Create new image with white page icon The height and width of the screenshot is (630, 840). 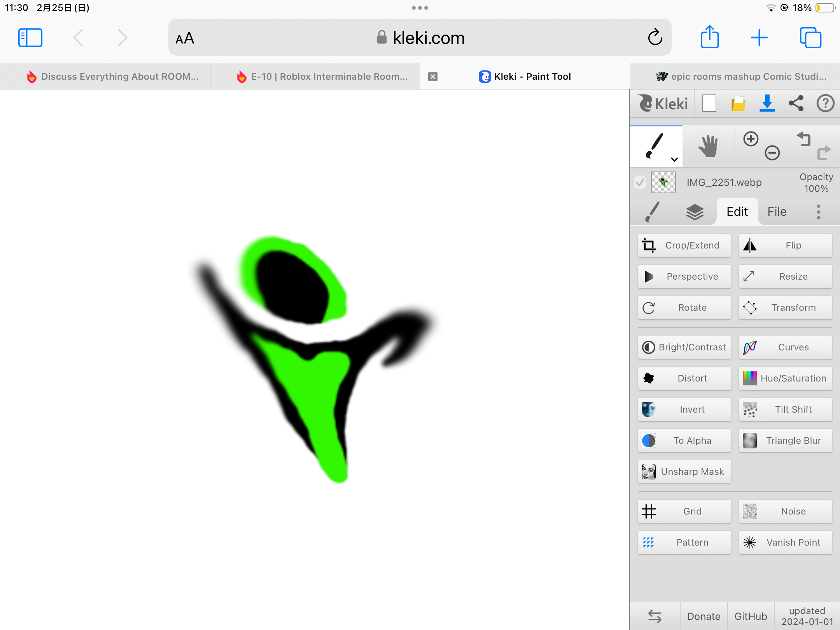pos(709,103)
